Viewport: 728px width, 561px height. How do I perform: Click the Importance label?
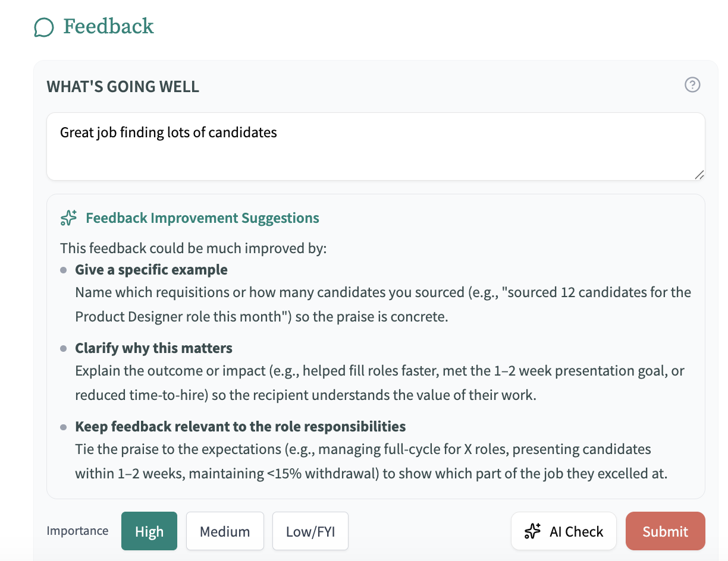click(x=78, y=531)
